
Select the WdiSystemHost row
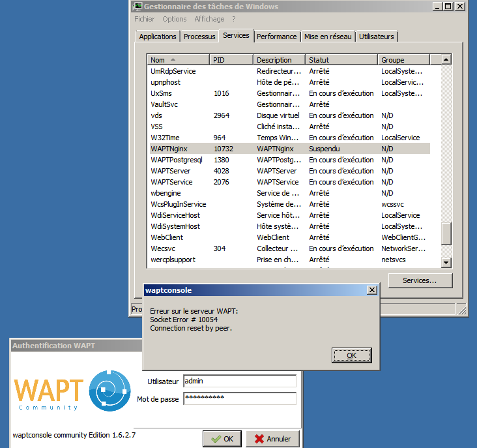(289, 226)
